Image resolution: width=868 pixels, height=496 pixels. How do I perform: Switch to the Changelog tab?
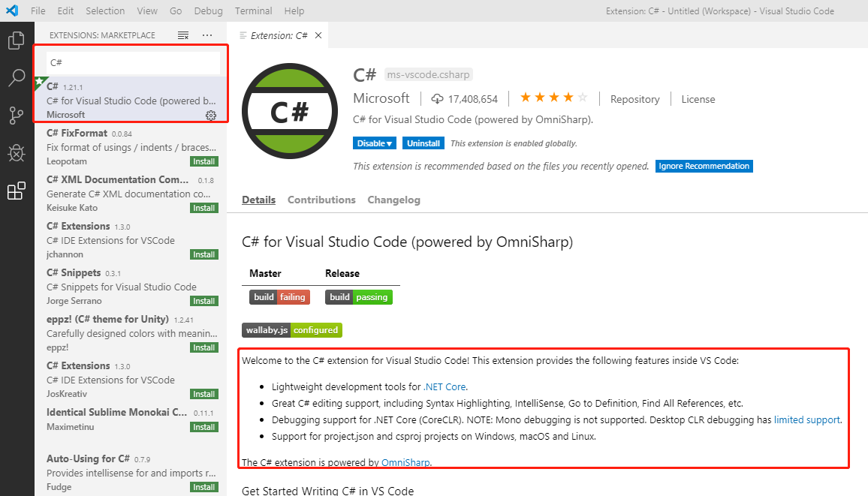pos(393,200)
